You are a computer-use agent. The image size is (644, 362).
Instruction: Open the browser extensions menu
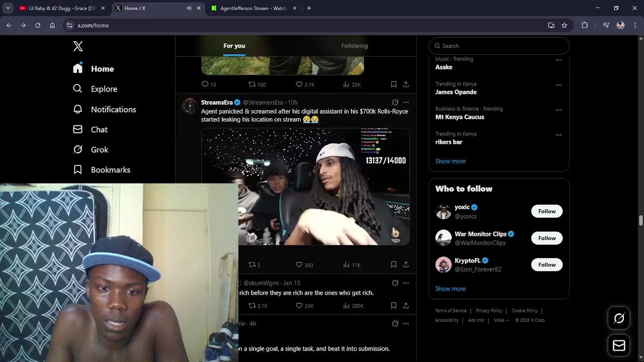pyautogui.click(x=585, y=25)
